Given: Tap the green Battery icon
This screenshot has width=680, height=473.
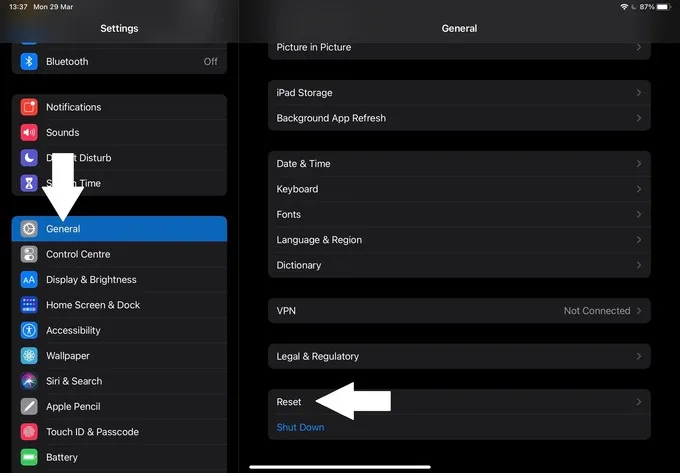Looking at the screenshot, I should 29,457.
